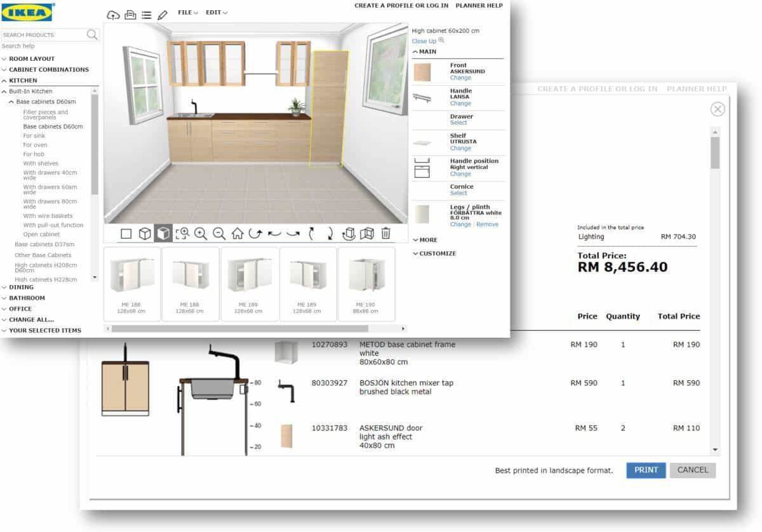Change the ASKERSUND front
Screen dimensions: 762x532
point(460,78)
